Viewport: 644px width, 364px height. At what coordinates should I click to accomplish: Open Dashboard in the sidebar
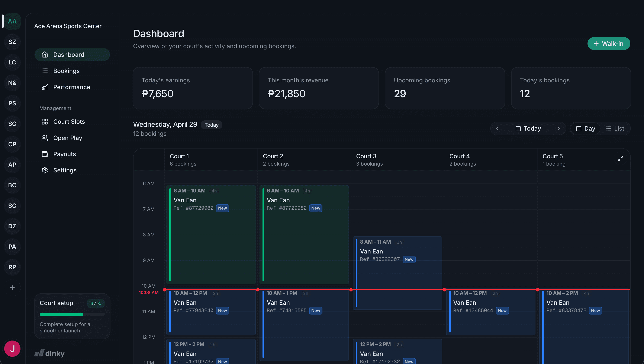72,55
